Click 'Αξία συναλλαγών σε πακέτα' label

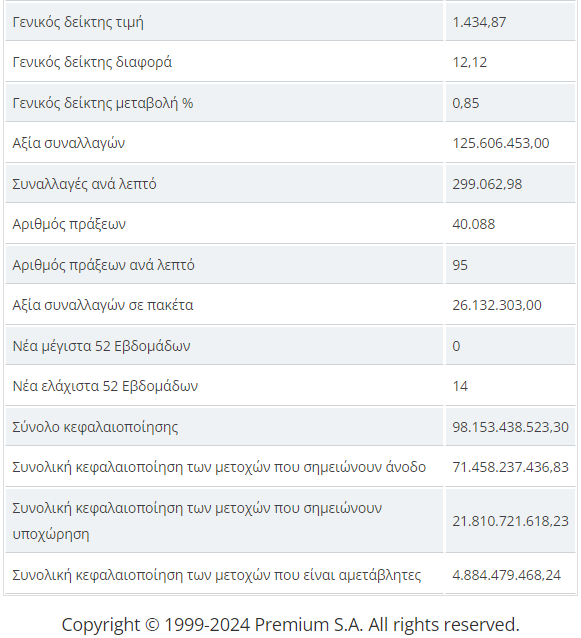click(103, 305)
